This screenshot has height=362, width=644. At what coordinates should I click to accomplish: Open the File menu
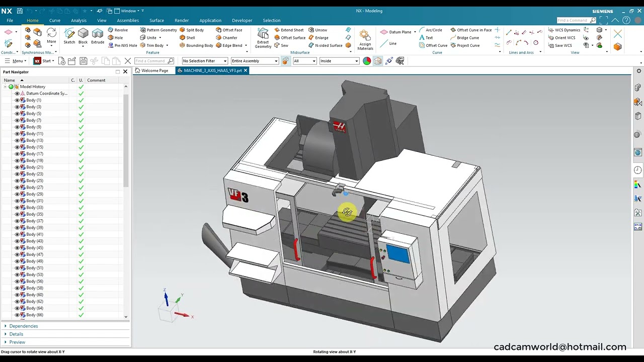tap(10, 21)
